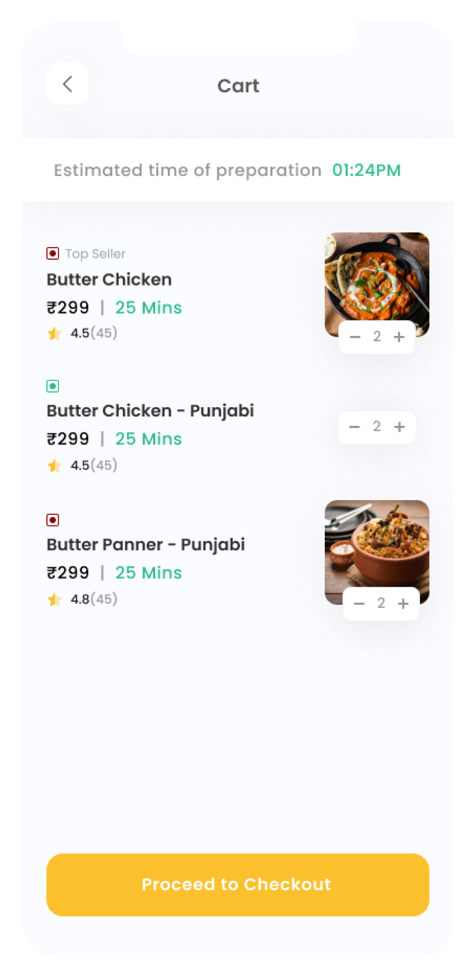Click the Proceed to Checkout button

point(238,885)
